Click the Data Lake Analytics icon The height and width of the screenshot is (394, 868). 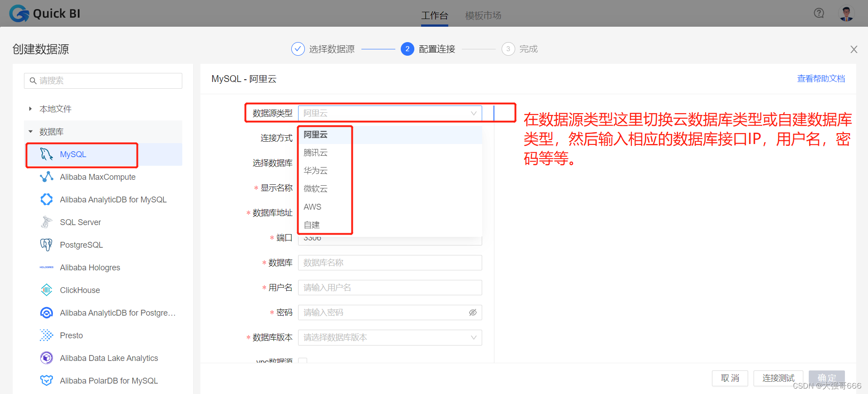(x=47, y=358)
